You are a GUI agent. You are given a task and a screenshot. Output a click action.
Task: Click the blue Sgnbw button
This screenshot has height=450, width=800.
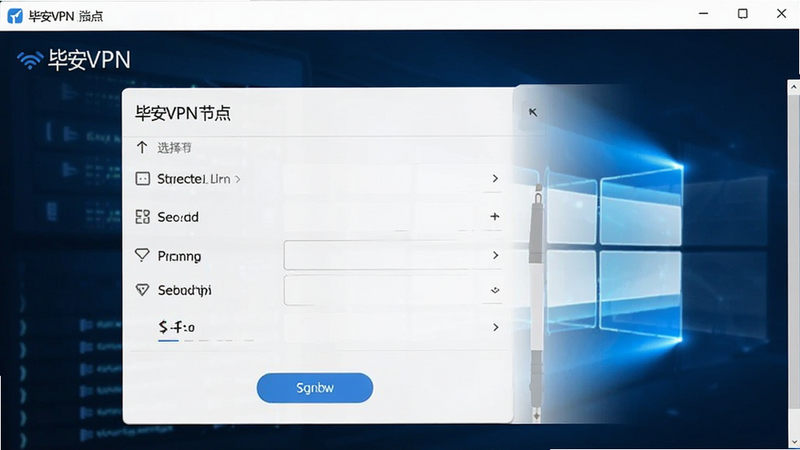[x=315, y=388]
